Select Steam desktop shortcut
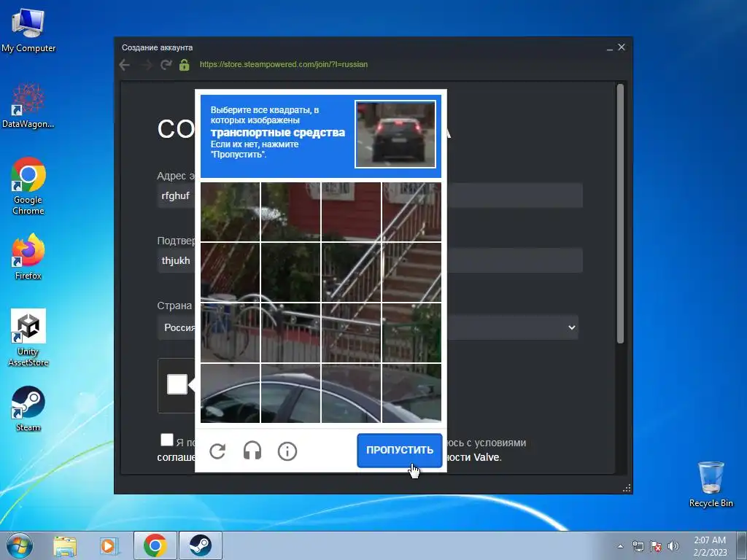This screenshot has width=747, height=560. pos(28,409)
